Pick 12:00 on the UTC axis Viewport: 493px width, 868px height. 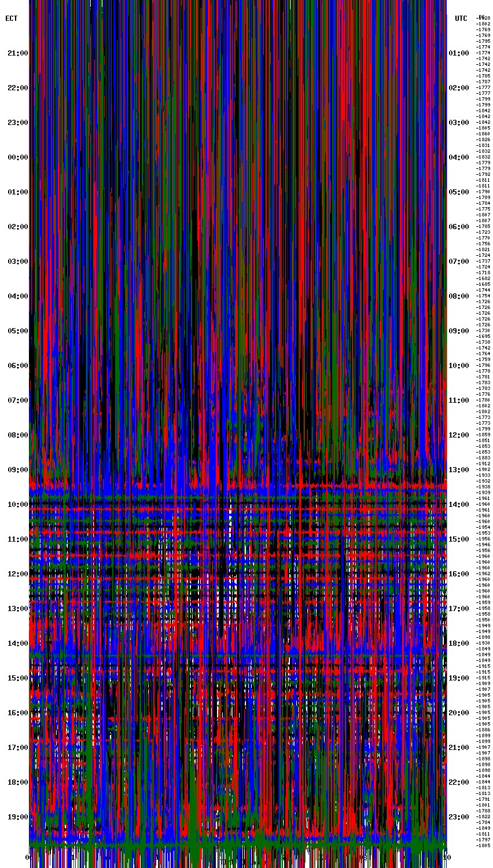tap(459, 435)
